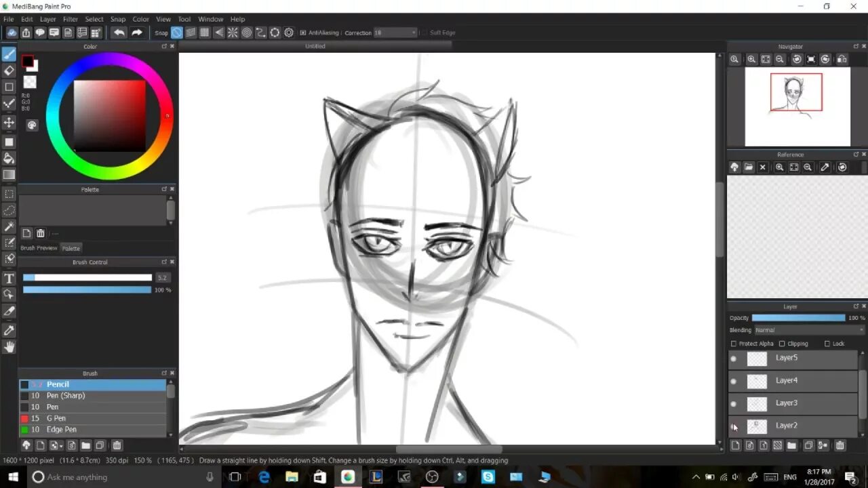
Task: Open the Blending mode dropdown
Action: click(x=810, y=330)
